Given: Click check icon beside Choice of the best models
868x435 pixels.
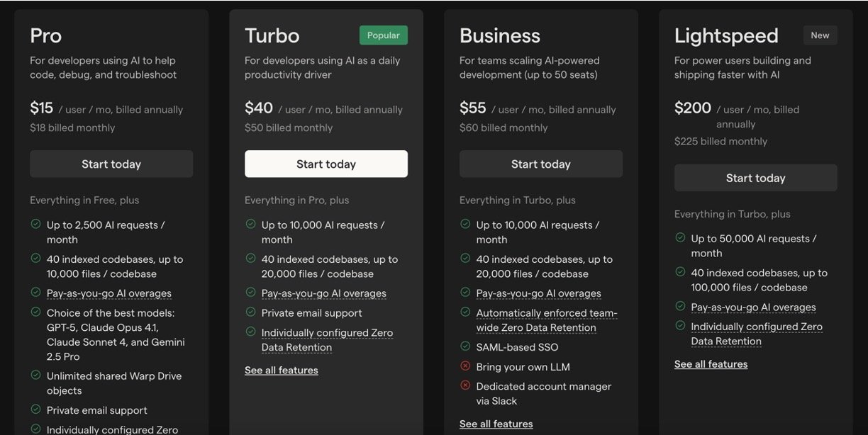Looking at the screenshot, I should click(x=35, y=312).
